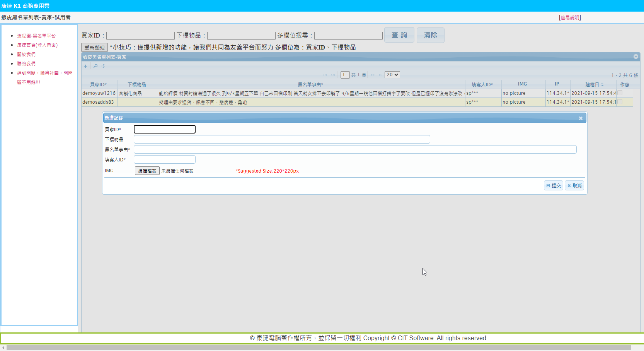Image resolution: width=644 pixels, height=351 pixels.
Task: Go to the last page using pager icon
Action: 380,75
